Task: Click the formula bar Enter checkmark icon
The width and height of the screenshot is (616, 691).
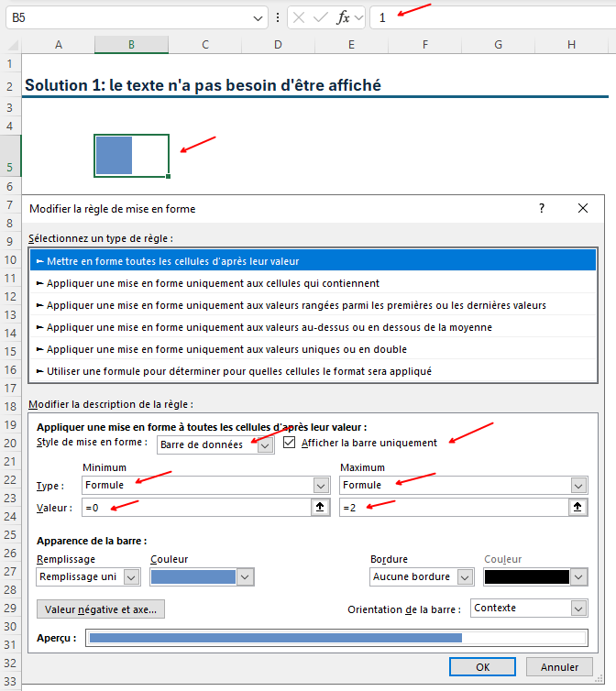Action: pyautogui.click(x=320, y=17)
